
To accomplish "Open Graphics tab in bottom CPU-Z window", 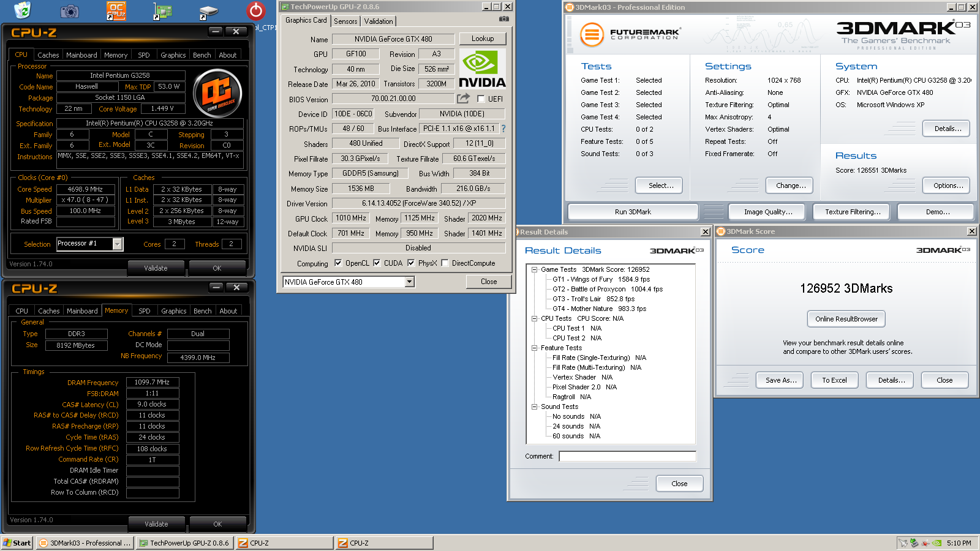I will coord(174,311).
